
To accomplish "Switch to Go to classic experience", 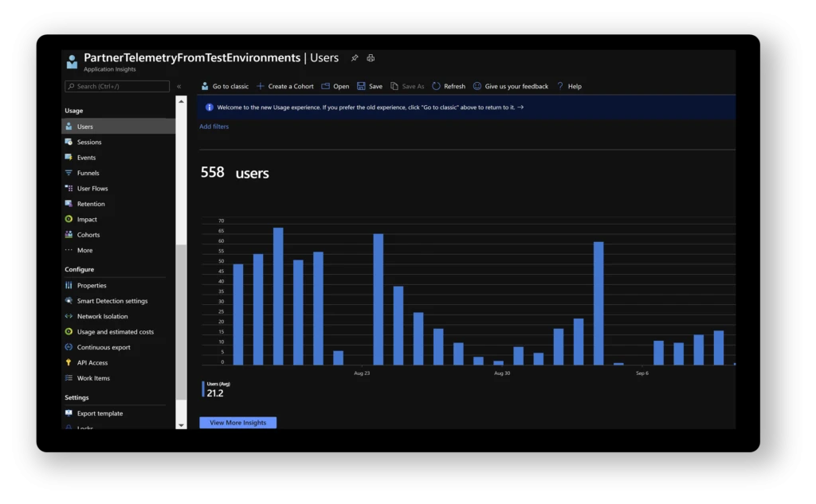I will (226, 86).
